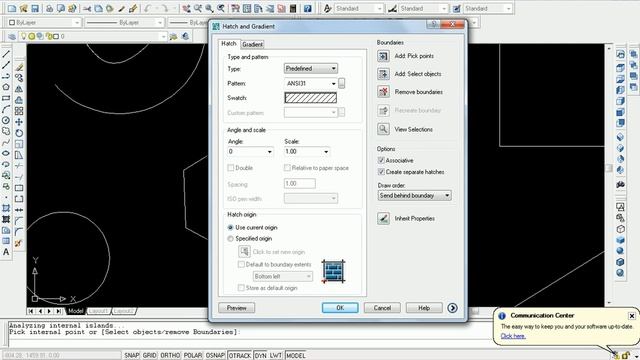Toggle POLAR tracking in status bar
Screen dimensions: 640x360
(x=193, y=356)
